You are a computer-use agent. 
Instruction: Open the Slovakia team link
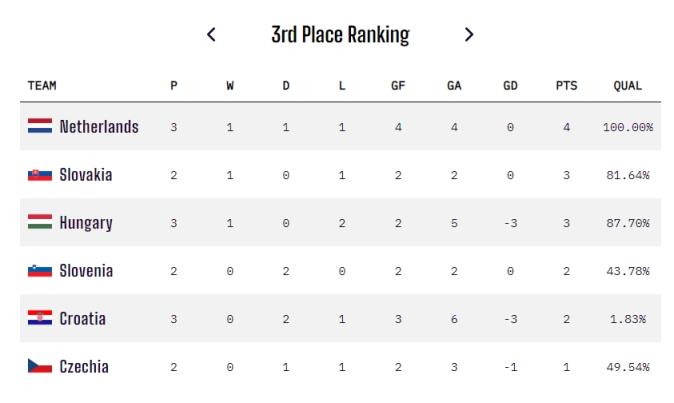pos(86,175)
